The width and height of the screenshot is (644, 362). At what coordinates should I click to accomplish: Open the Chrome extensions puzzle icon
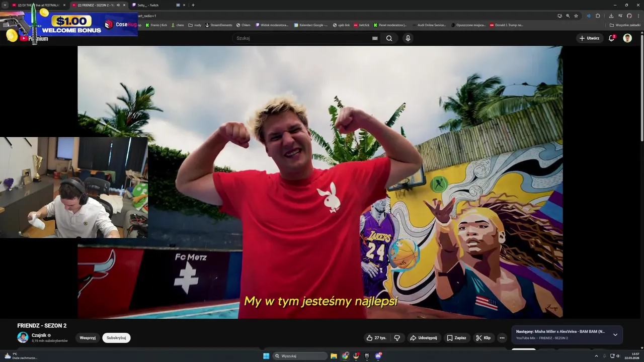598,16
